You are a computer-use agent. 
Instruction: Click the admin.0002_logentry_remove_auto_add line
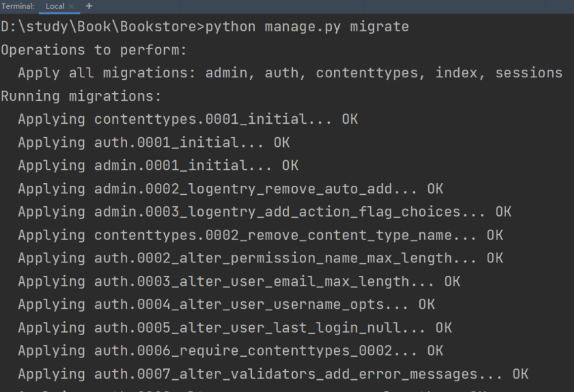[x=231, y=189]
